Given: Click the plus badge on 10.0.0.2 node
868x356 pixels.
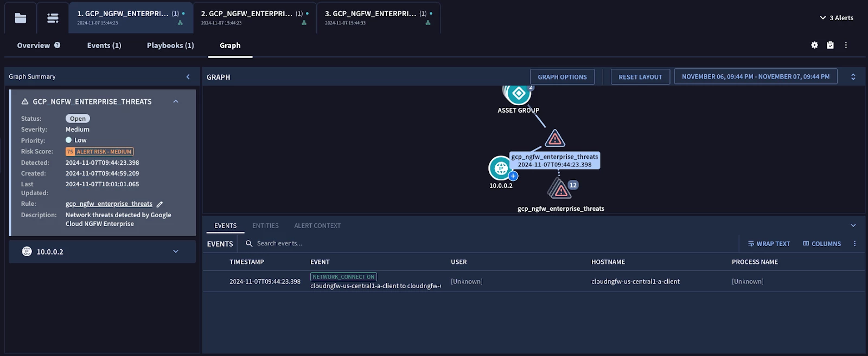Looking at the screenshot, I should click(513, 176).
